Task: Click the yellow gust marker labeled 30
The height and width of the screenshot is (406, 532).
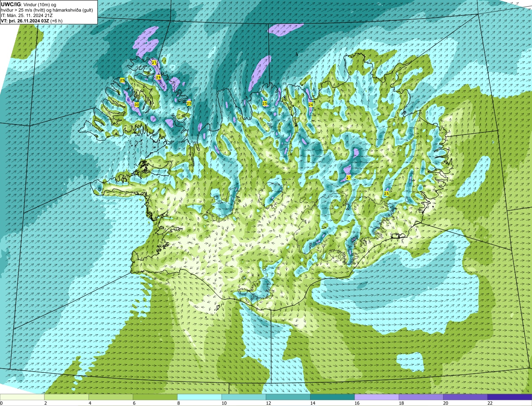Action: click(137, 105)
